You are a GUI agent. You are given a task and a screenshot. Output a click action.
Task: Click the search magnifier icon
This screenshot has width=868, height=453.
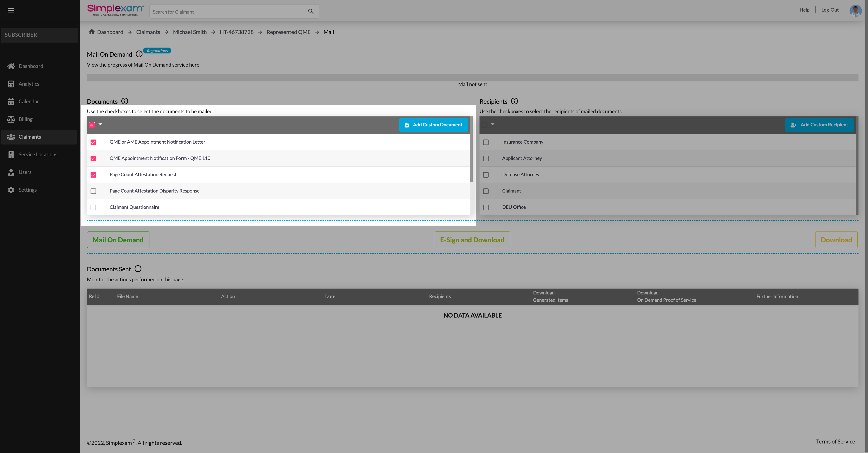[311, 12]
